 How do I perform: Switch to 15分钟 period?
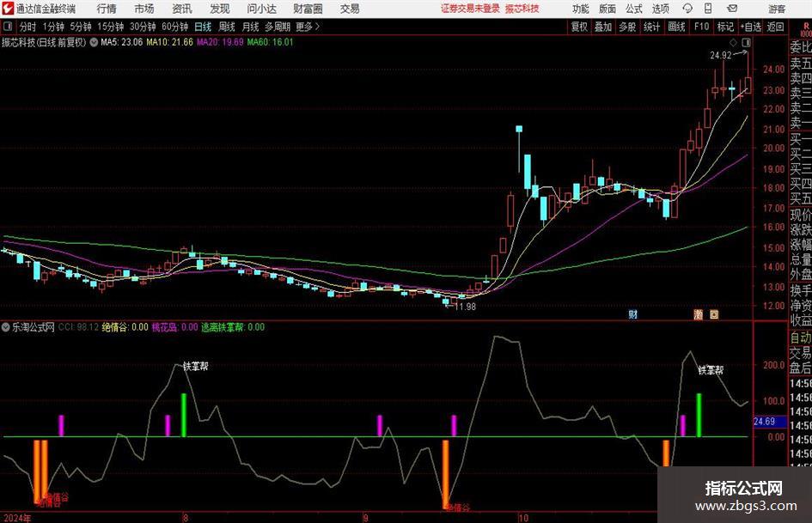point(111,27)
